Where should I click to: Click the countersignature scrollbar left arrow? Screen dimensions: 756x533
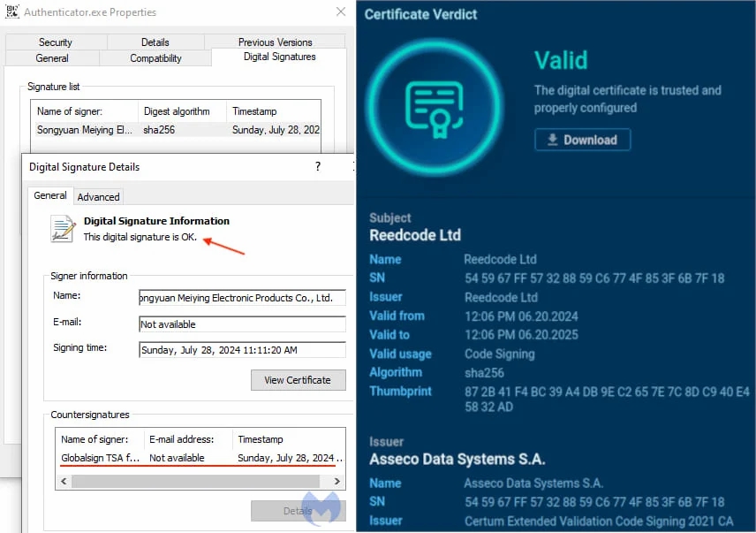[x=64, y=482]
